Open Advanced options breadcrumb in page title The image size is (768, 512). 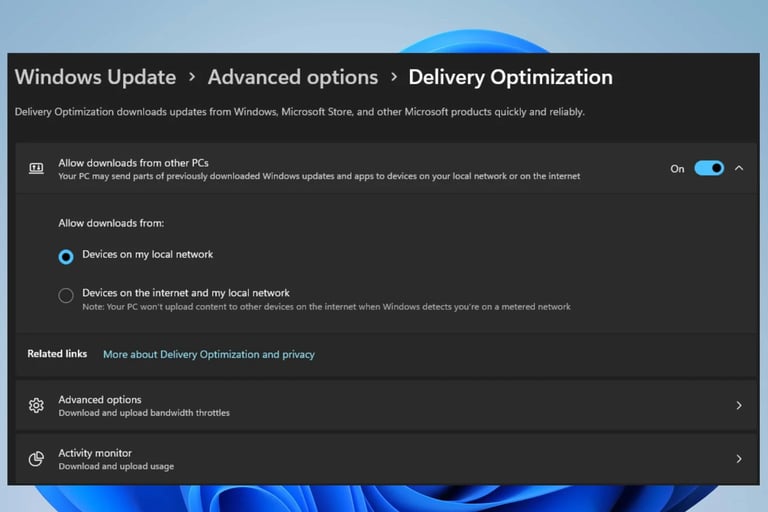tap(293, 77)
